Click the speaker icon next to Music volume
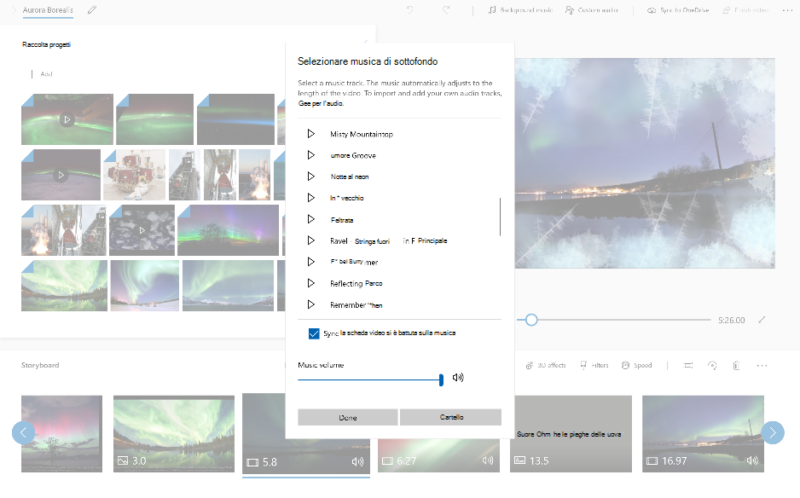This screenshot has height=498, width=800. tap(458, 378)
